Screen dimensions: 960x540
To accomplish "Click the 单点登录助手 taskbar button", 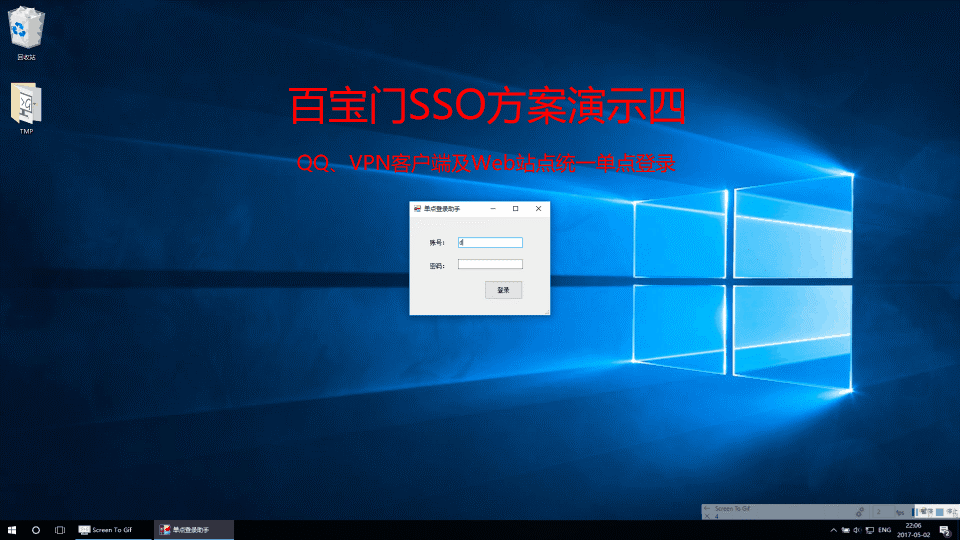I will 193,530.
